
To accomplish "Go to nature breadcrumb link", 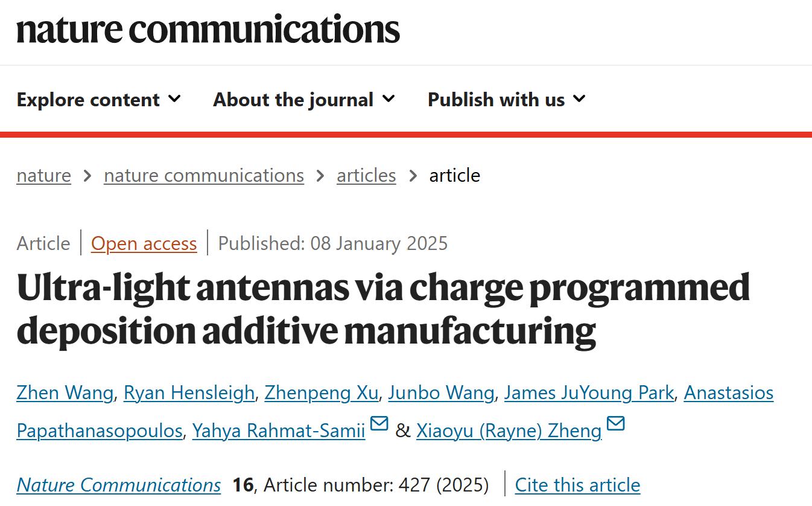I will [x=43, y=176].
